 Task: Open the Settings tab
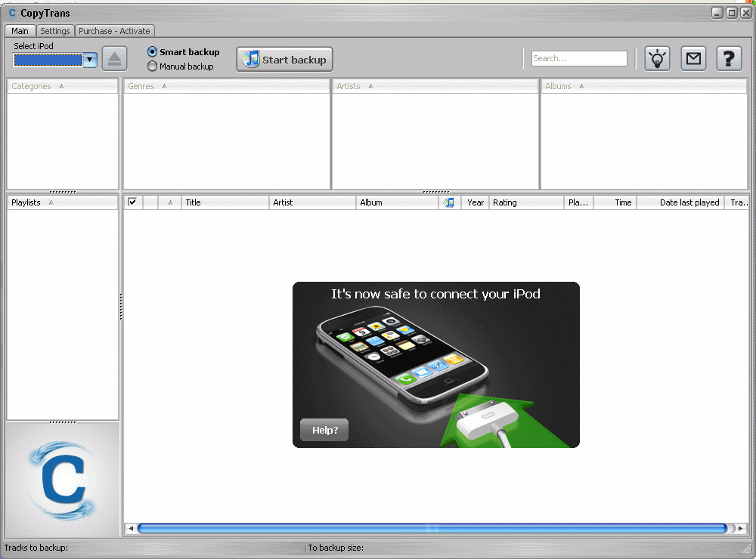click(55, 31)
